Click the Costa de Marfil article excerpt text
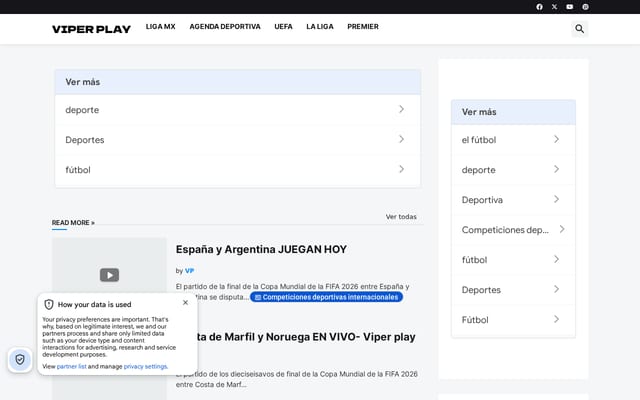The height and width of the screenshot is (400, 640). click(297, 379)
